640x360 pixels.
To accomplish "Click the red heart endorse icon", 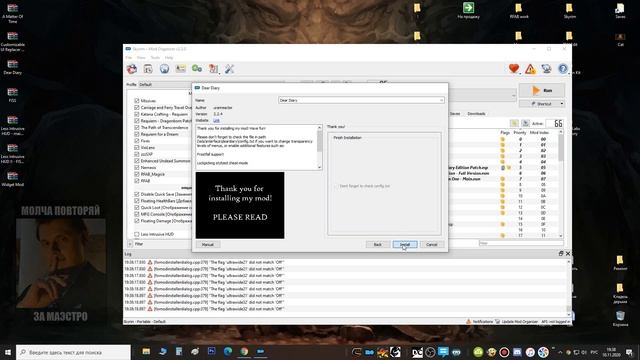I will coord(514,69).
